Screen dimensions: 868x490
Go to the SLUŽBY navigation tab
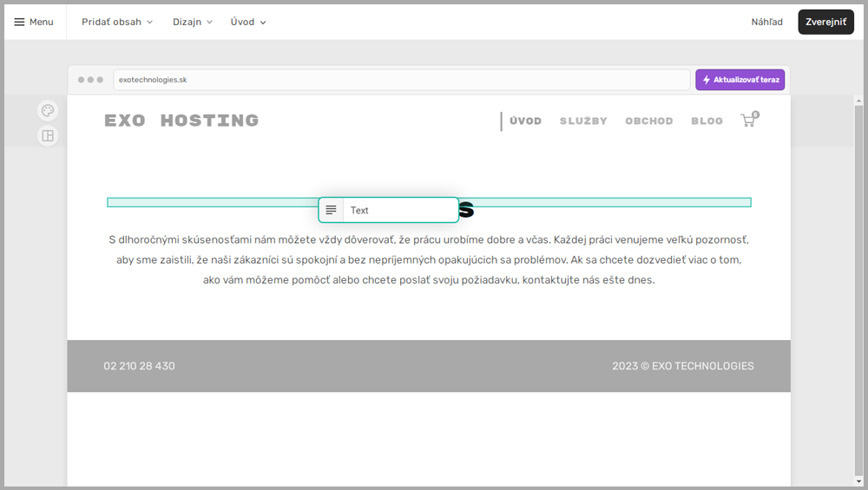click(583, 121)
